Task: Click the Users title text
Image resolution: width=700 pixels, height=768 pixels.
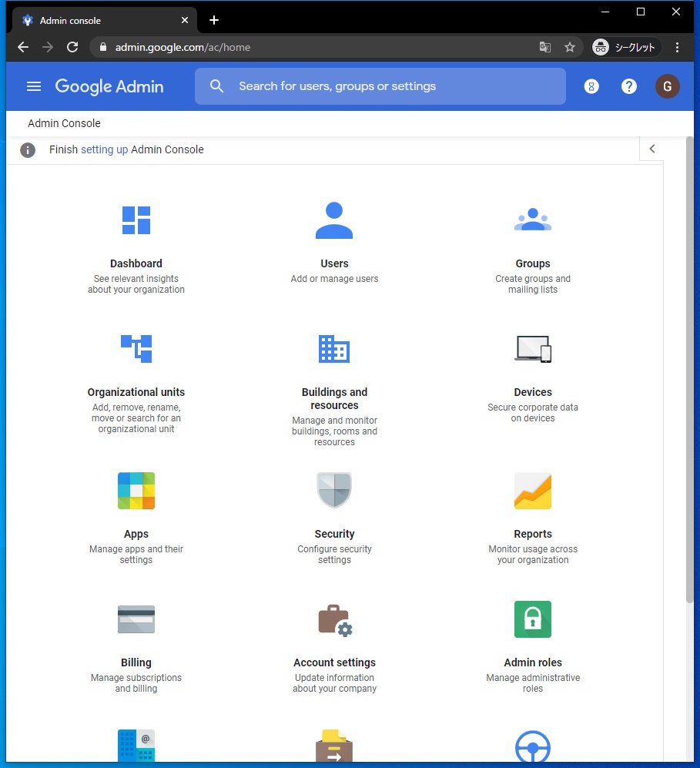Action: coord(334,263)
